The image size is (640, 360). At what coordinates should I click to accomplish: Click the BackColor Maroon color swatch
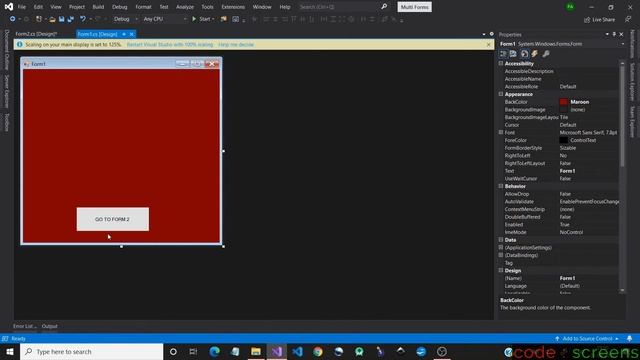point(564,102)
